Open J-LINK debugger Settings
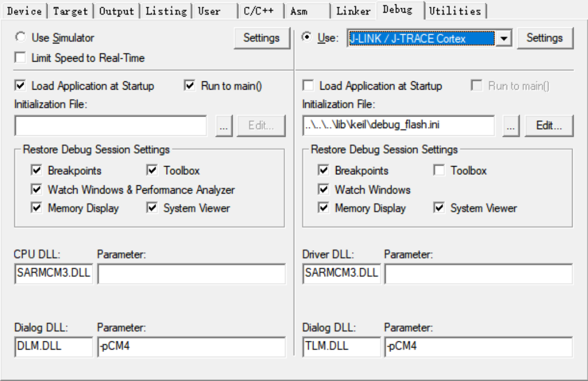Image resolution: width=588 pixels, height=381 pixels. point(545,38)
